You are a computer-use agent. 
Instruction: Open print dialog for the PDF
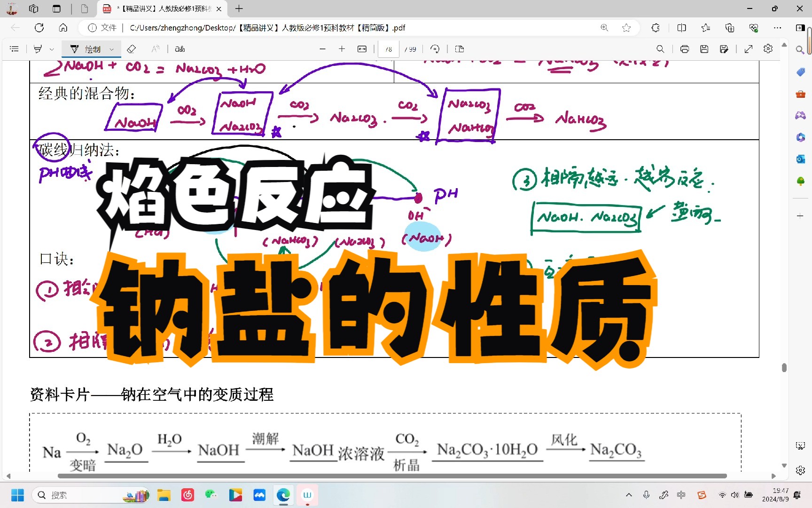point(685,49)
